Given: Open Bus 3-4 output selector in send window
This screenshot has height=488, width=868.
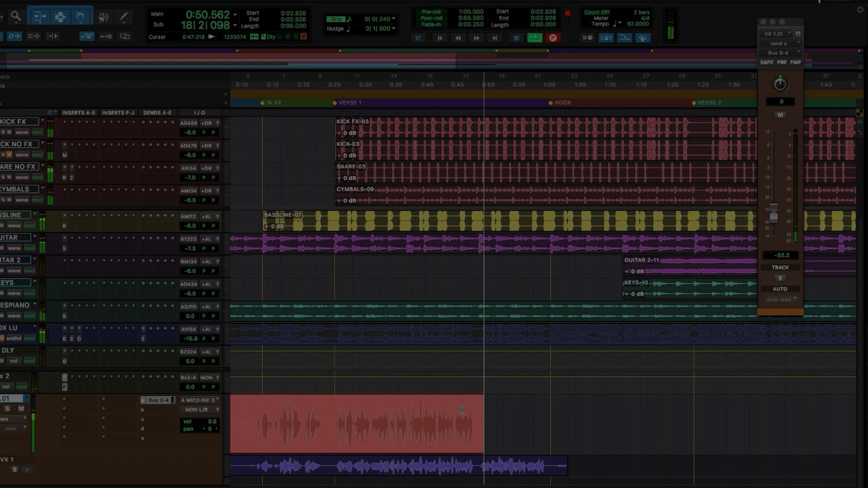Looking at the screenshot, I should point(781,53).
